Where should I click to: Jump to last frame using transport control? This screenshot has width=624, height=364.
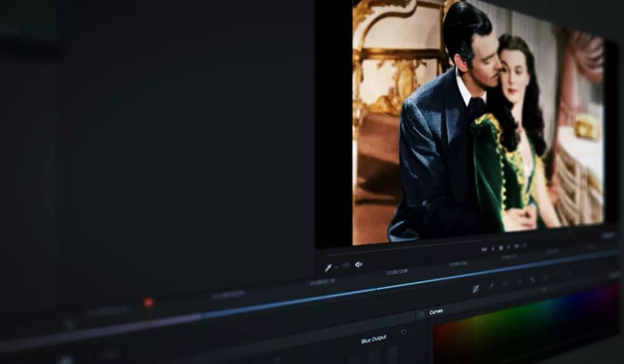tap(516, 246)
